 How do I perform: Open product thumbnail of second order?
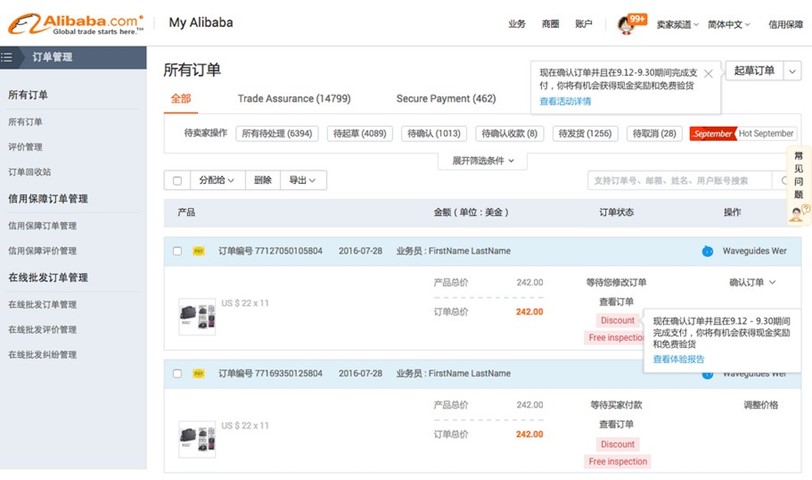(197, 440)
